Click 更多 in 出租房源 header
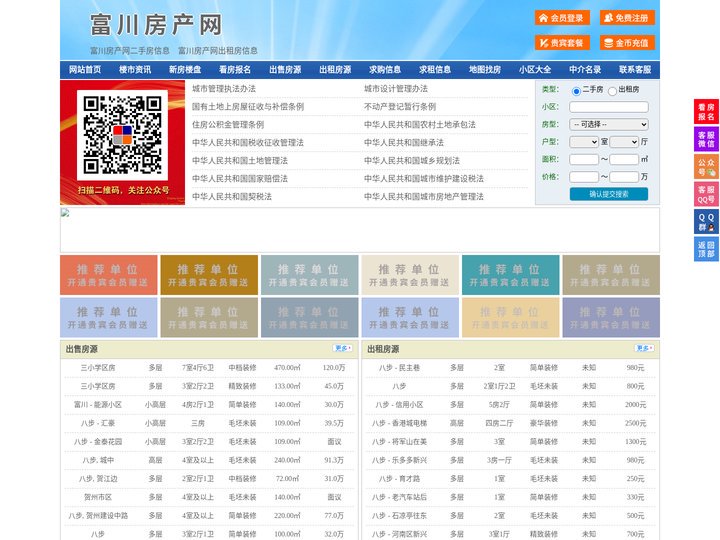Image resolution: width=720 pixels, height=540 pixels. coord(644,349)
